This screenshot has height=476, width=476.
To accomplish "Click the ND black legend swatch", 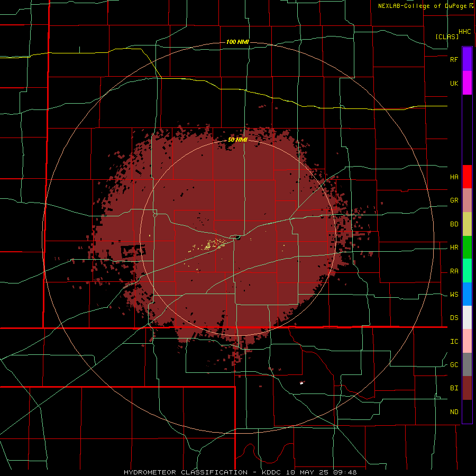I will 467,411.
